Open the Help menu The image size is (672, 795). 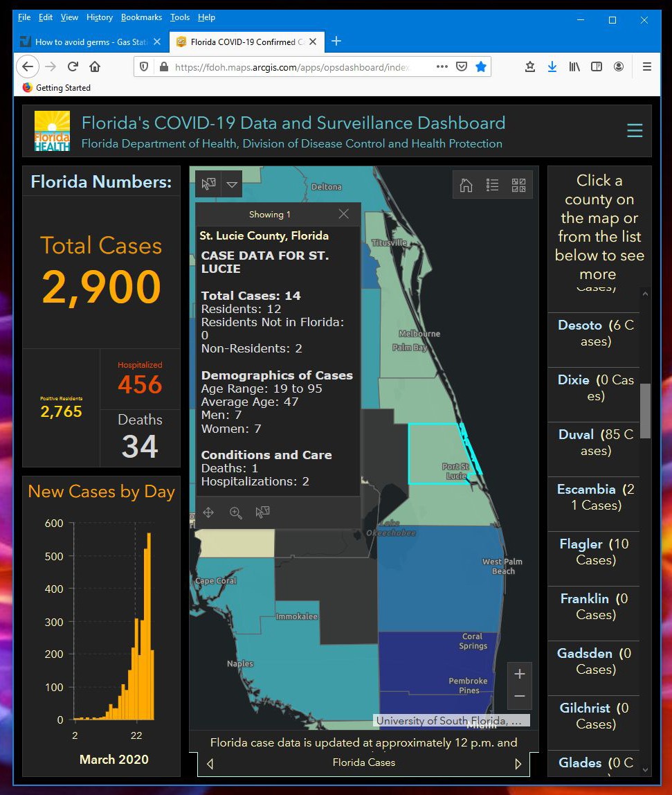click(x=206, y=17)
